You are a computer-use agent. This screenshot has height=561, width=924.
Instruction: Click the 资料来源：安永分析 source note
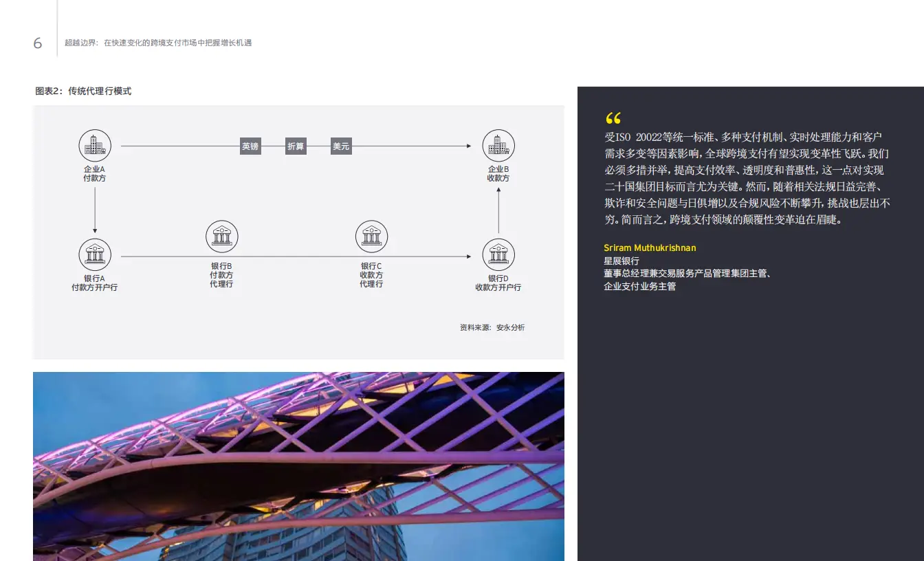pyautogui.click(x=492, y=327)
